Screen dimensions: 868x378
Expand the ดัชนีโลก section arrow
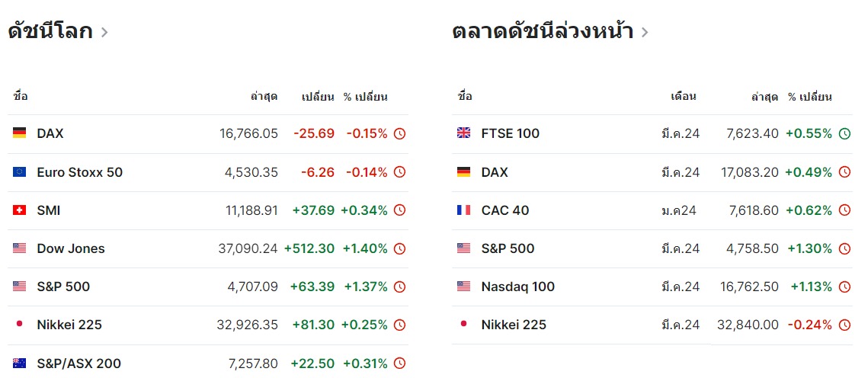[104, 32]
